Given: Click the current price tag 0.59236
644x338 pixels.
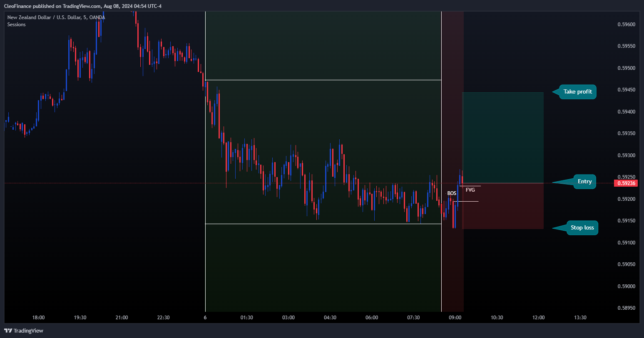Looking at the screenshot, I should (x=626, y=183).
